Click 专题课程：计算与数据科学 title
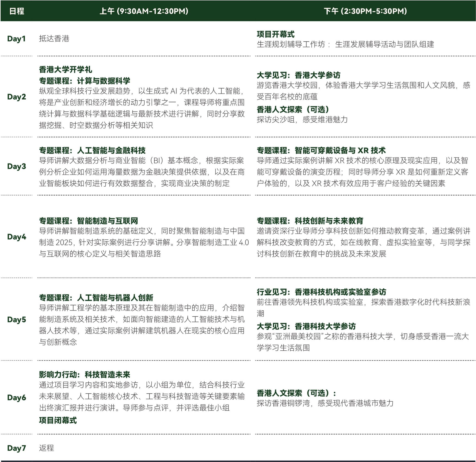The width and height of the screenshot is (476, 462). click(84, 81)
